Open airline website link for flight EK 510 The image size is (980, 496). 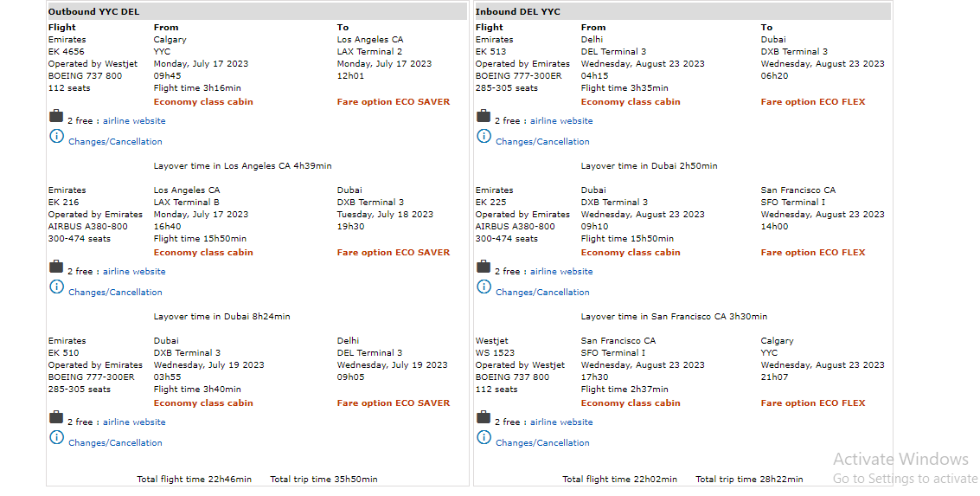134,422
